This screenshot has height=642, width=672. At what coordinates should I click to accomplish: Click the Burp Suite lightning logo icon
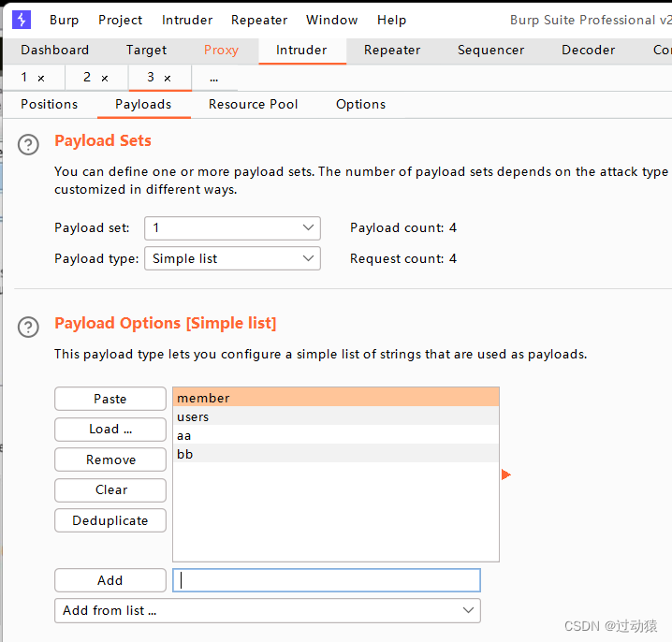tap(21, 20)
